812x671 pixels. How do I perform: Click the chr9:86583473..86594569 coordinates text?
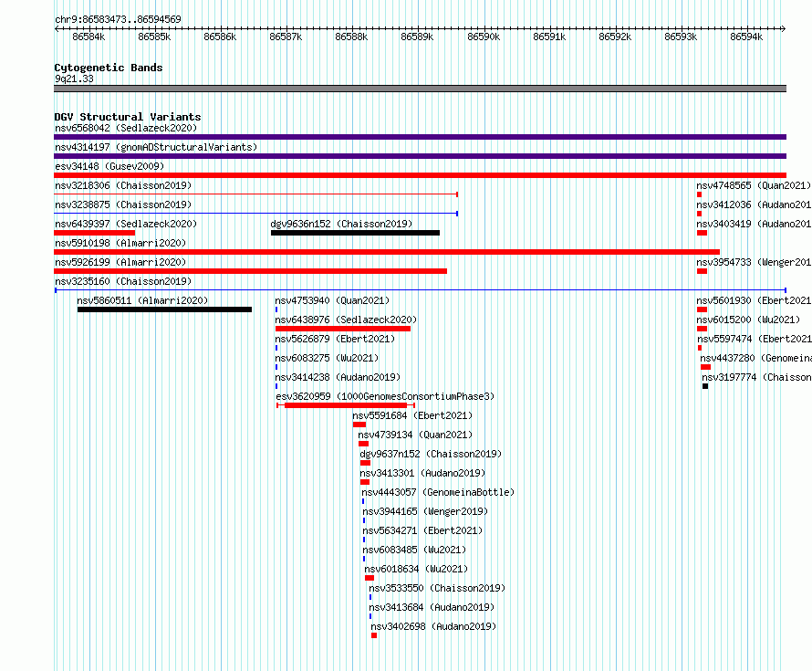point(118,19)
